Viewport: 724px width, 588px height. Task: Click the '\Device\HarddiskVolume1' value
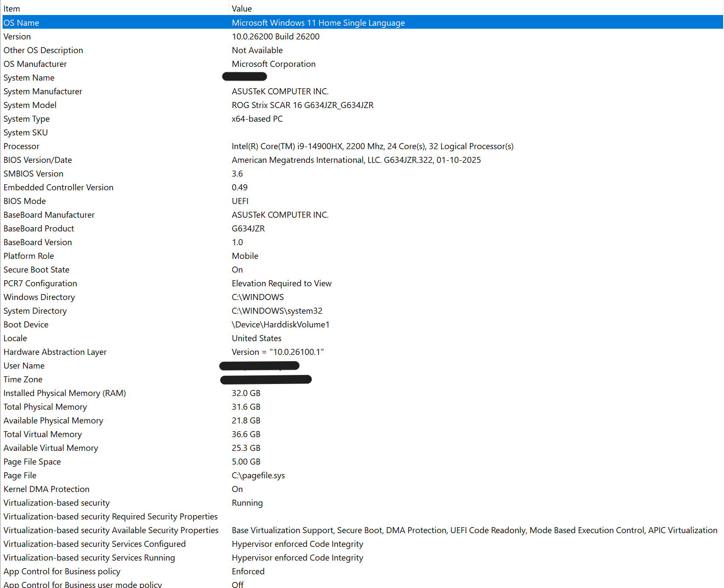click(281, 324)
